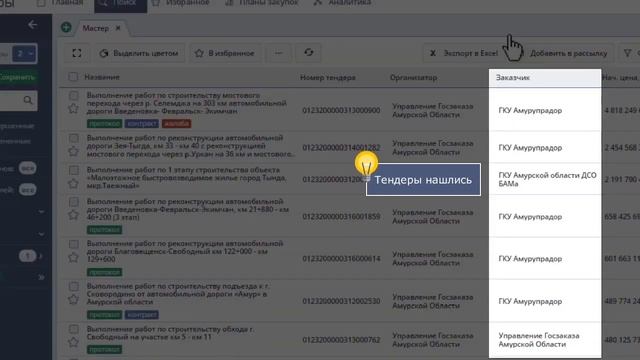Star the Тында housing construction tender
This screenshot has width=640, height=360.
tap(73, 184)
